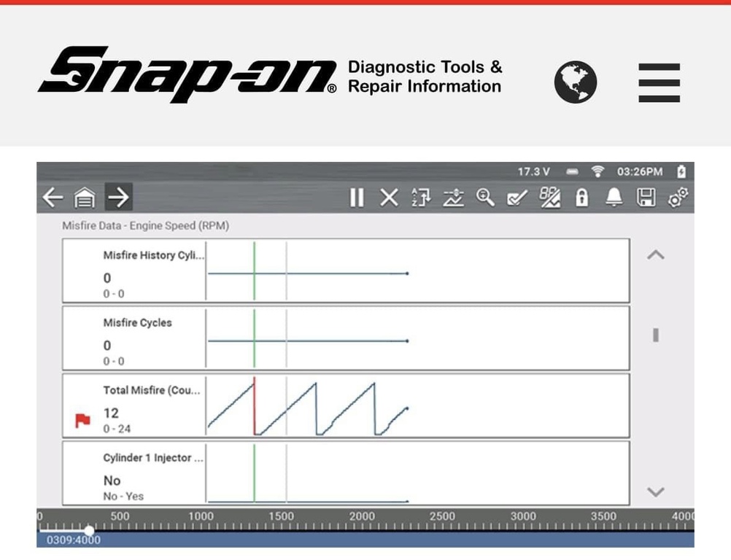
Task: Toggle the lock parameters icon
Action: (x=581, y=198)
